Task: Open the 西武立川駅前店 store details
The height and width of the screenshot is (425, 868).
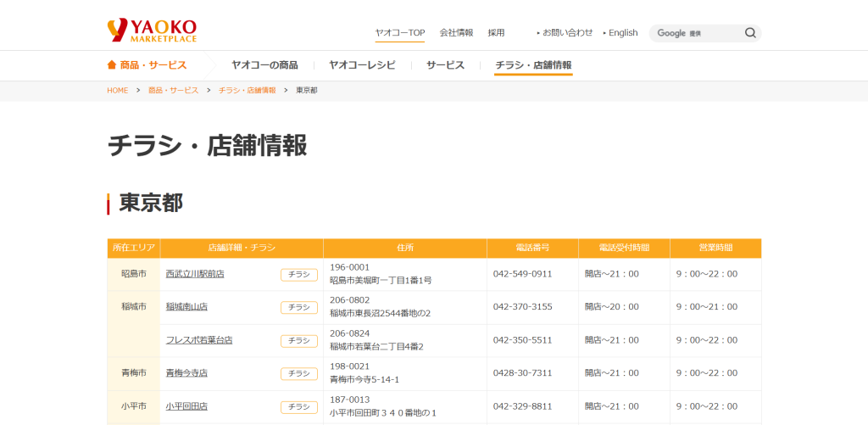Action: pyautogui.click(x=195, y=274)
